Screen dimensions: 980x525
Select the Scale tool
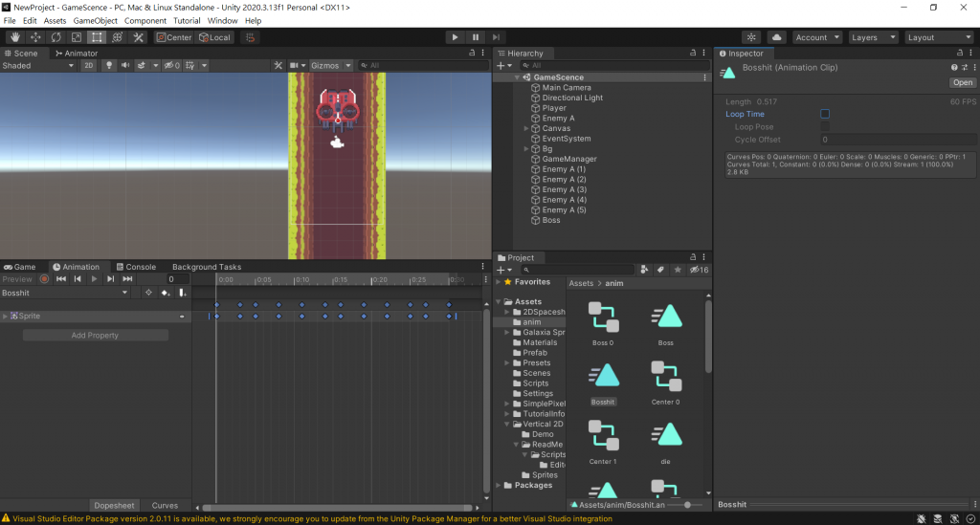coord(77,37)
